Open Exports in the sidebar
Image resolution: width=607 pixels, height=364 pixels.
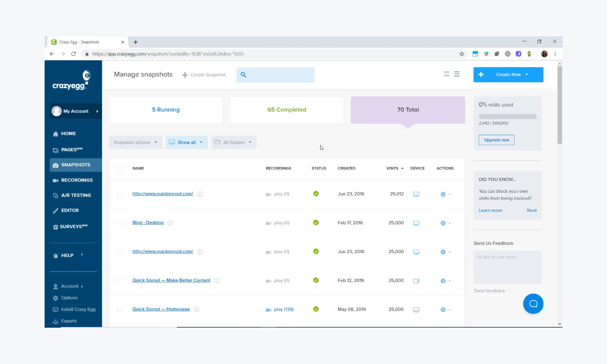coord(65,322)
